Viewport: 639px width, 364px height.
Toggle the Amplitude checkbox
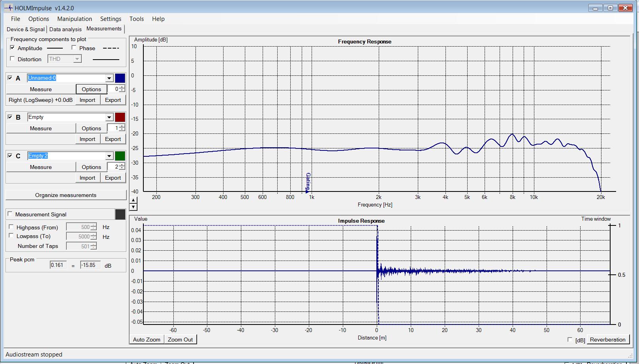point(13,48)
